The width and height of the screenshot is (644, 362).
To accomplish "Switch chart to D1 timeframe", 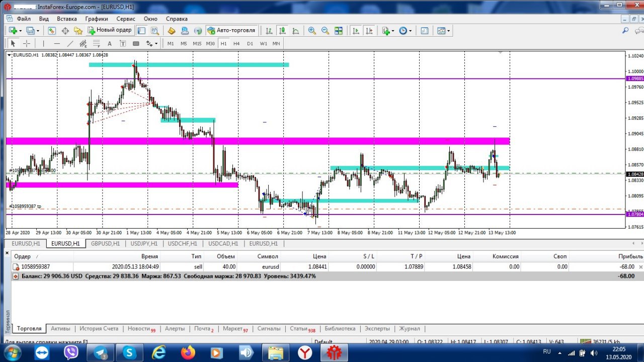I will pyautogui.click(x=250, y=43).
